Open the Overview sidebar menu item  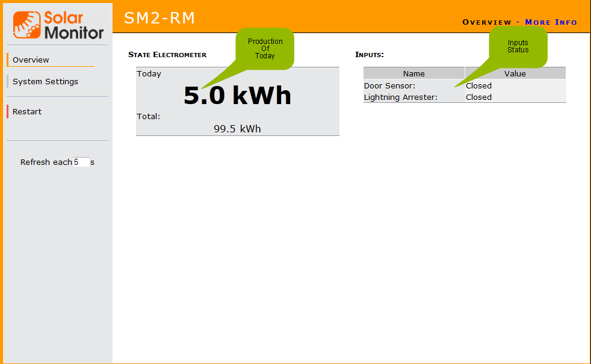pyautogui.click(x=31, y=60)
